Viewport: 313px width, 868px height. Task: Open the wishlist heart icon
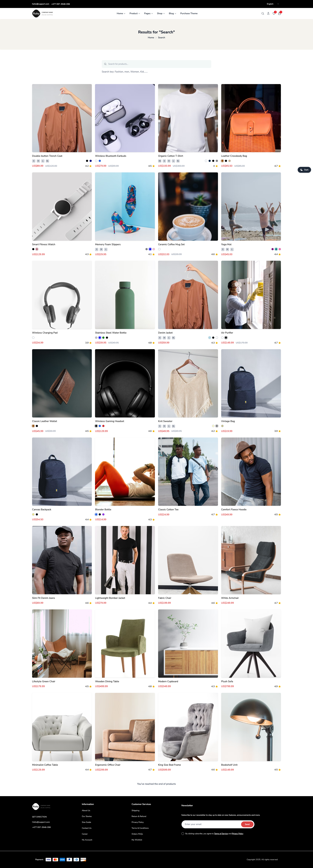pos(274,14)
